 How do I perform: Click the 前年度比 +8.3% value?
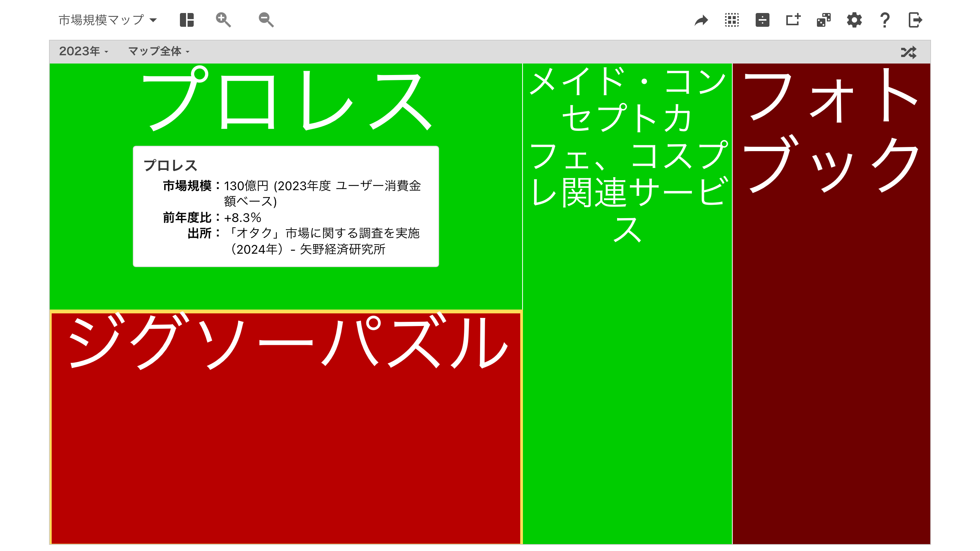(x=242, y=218)
